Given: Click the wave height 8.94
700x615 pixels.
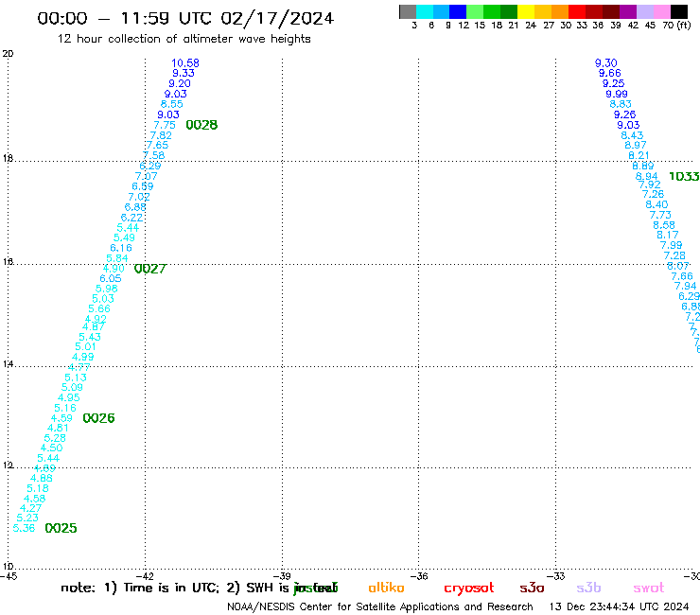Looking at the screenshot, I should pos(646,176).
